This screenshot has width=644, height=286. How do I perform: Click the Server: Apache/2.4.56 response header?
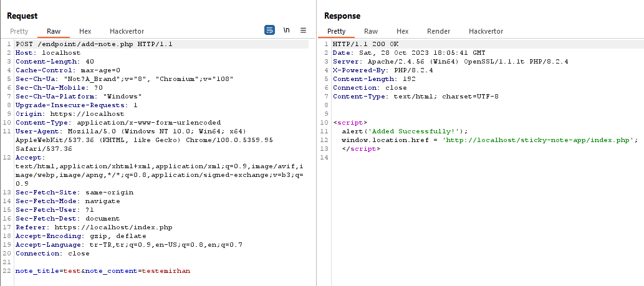[x=451, y=62]
